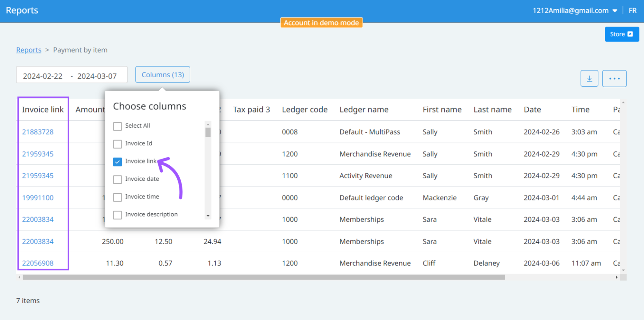644x320 pixels.
Task: Go back to Reports breadcrumb link
Action: point(29,50)
